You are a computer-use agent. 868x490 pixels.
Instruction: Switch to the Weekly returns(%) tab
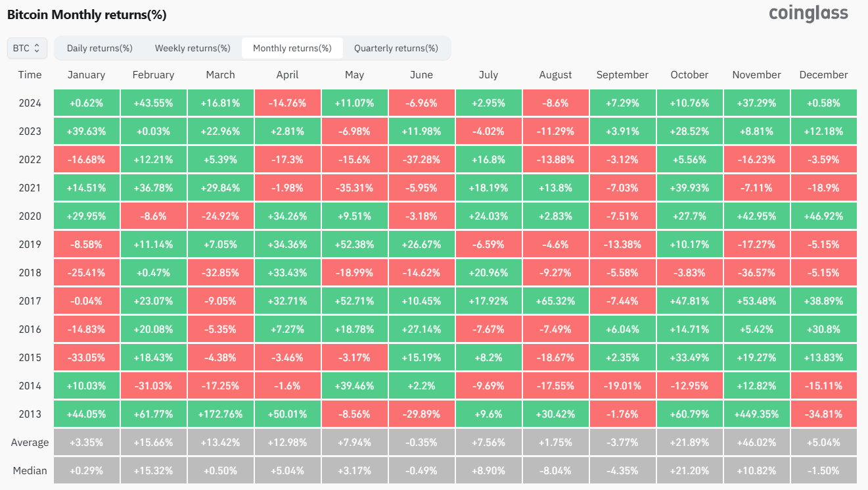(193, 48)
